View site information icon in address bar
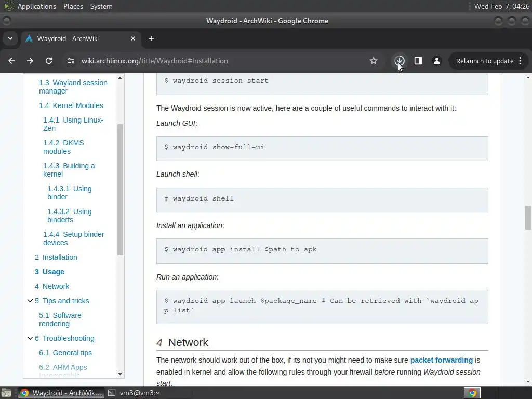The width and height of the screenshot is (532, 399). click(x=71, y=61)
